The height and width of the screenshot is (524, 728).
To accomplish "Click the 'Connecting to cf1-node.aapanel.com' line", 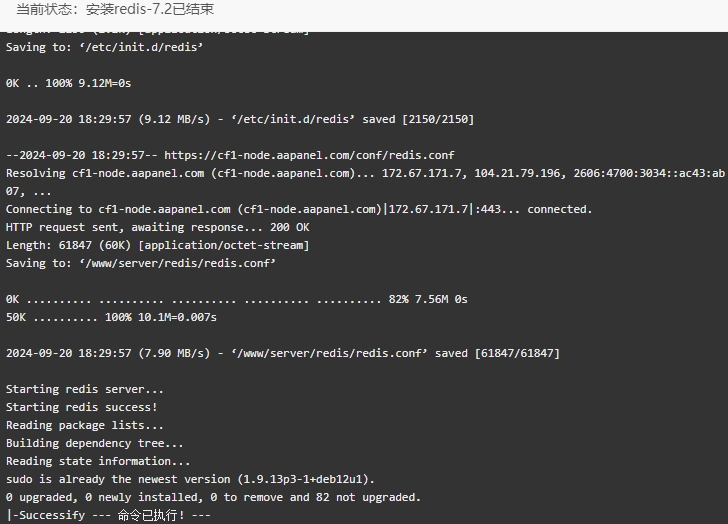I will 299,209.
